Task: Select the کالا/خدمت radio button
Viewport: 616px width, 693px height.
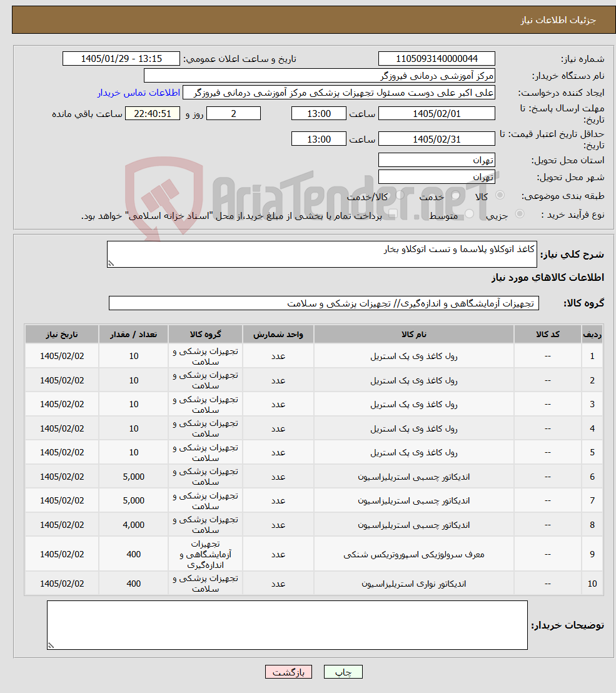Action: 400,195
